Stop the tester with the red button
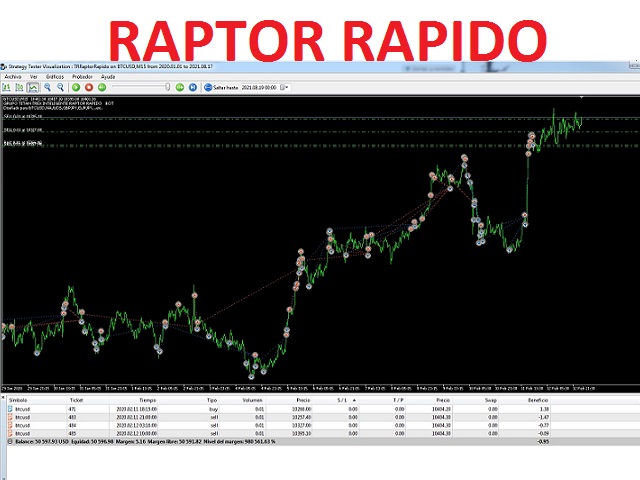The width and height of the screenshot is (640, 480). pos(89,87)
